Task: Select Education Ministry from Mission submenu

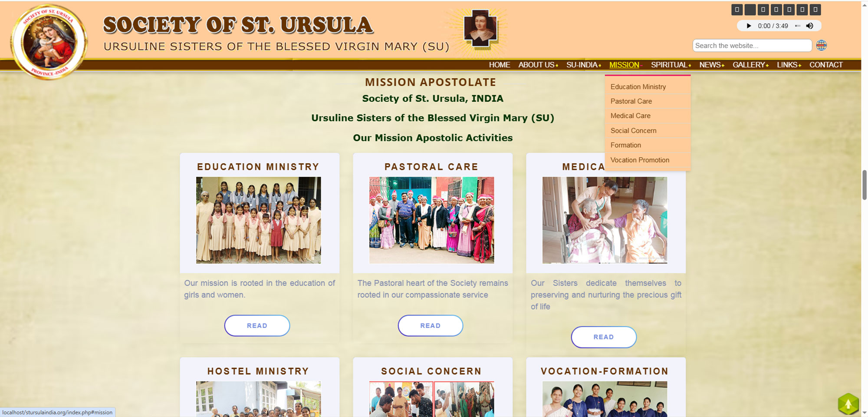Action: pos(638,87)
